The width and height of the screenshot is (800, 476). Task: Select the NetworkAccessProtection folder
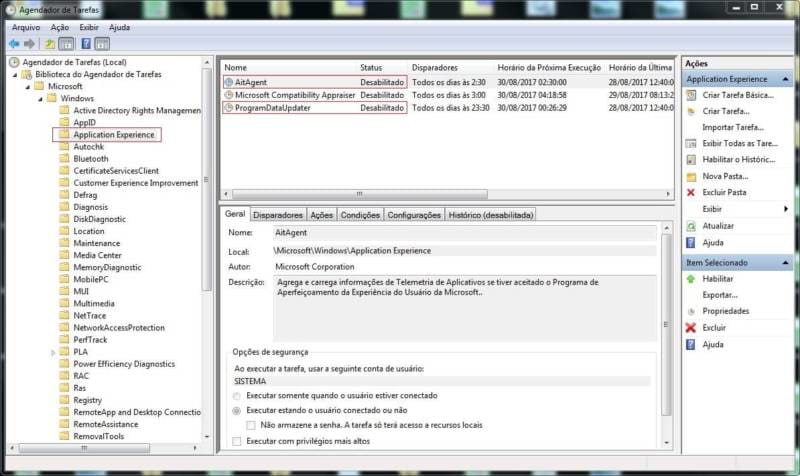(119, 328)
